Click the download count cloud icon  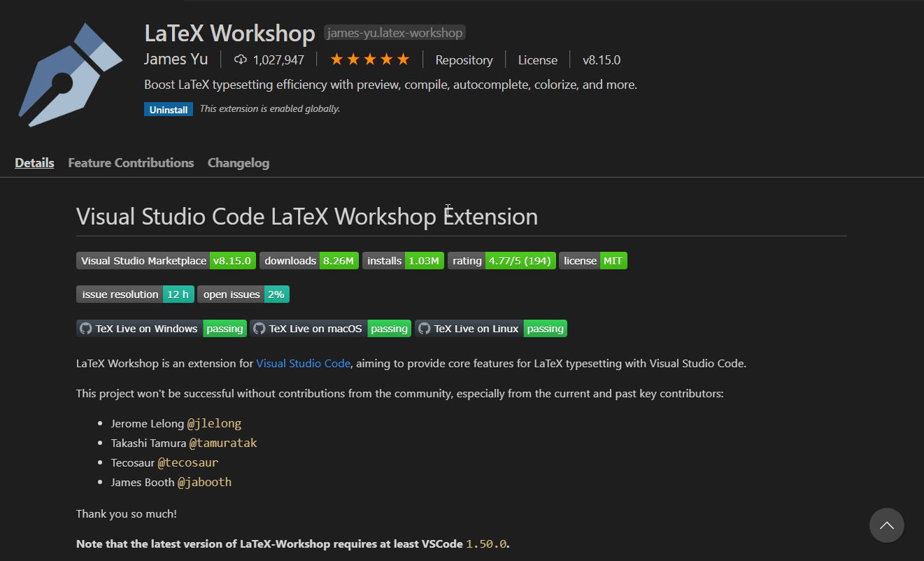pos(240,59)
